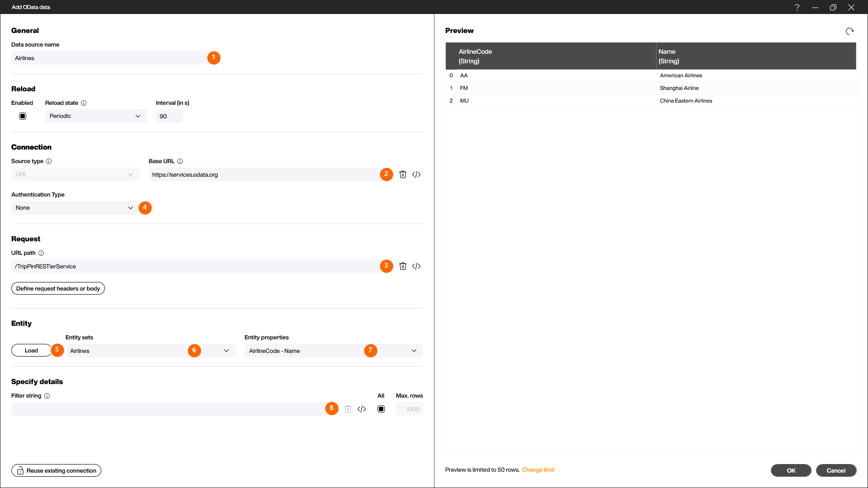The image size is (868, 488).
Task: Minimize the Add OData data window
Action: (x=815, y=7)
